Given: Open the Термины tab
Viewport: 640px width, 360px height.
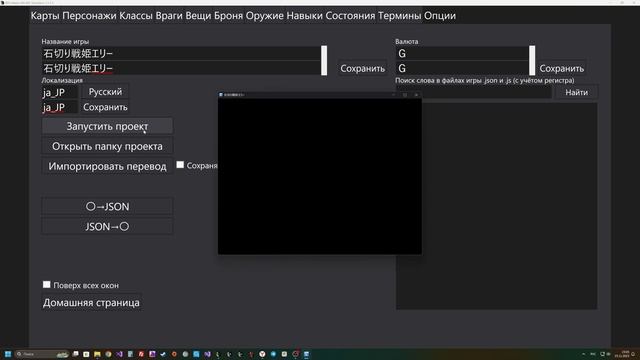Looking at the screenshot, I should (399, 16).
